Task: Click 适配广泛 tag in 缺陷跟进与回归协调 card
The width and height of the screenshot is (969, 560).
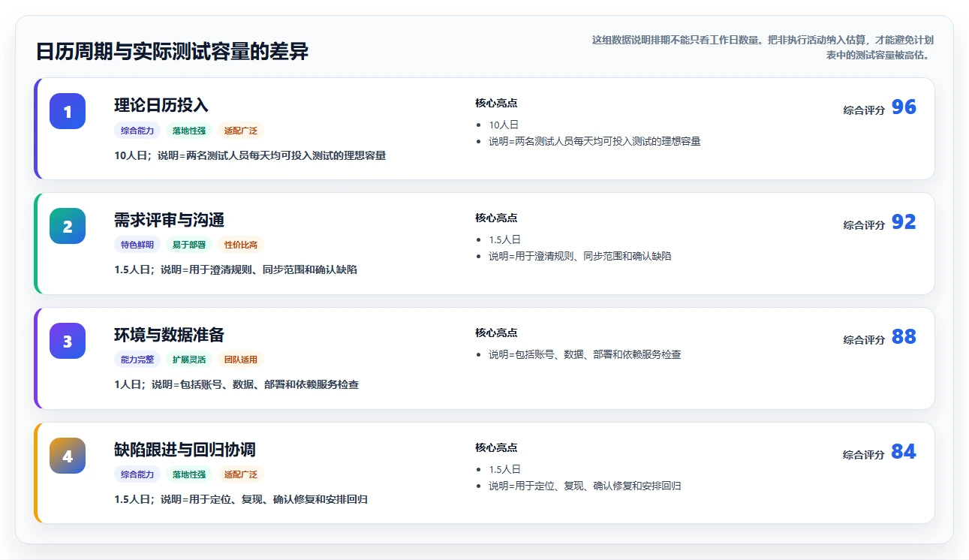Action: 241,474
